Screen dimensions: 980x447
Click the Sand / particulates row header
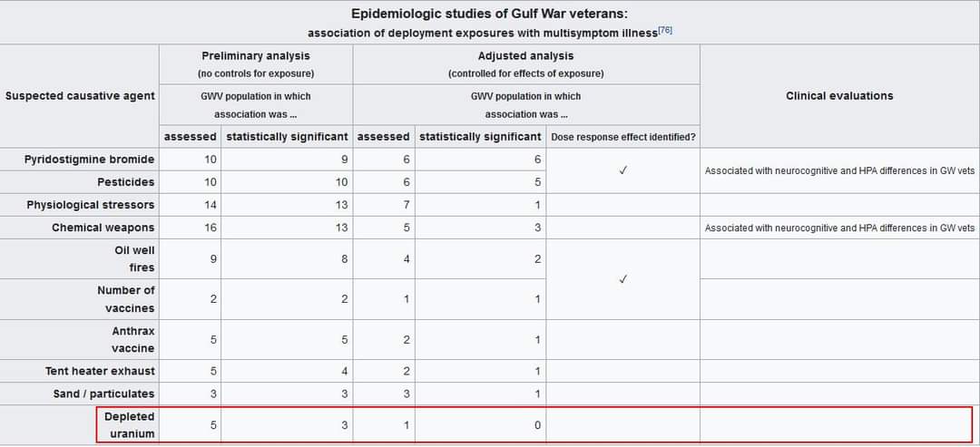(x=103, y=394)
